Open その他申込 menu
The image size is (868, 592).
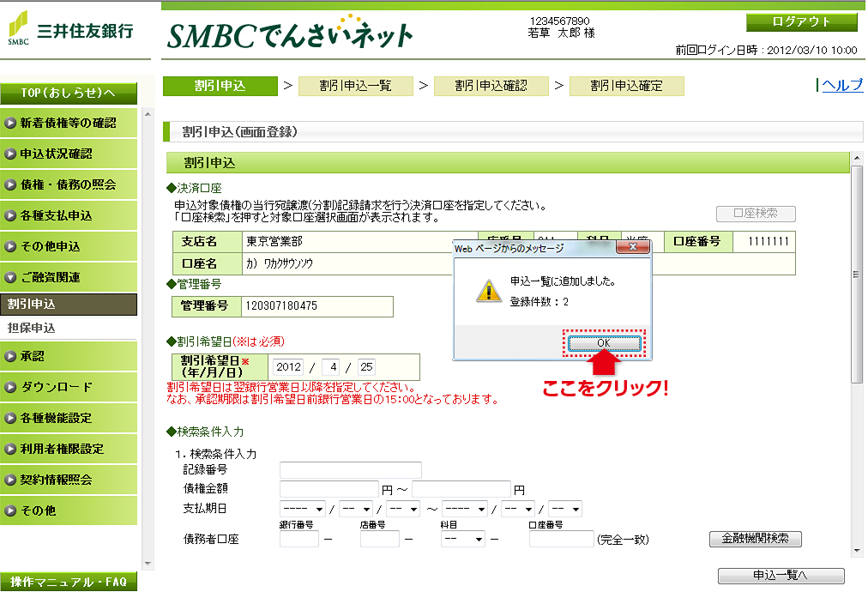click(69, 247)
